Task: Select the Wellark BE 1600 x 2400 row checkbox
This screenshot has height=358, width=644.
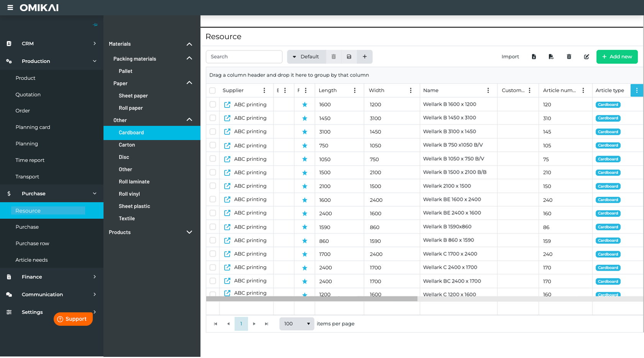Action: pyautogui.click(x=213, y=200)
